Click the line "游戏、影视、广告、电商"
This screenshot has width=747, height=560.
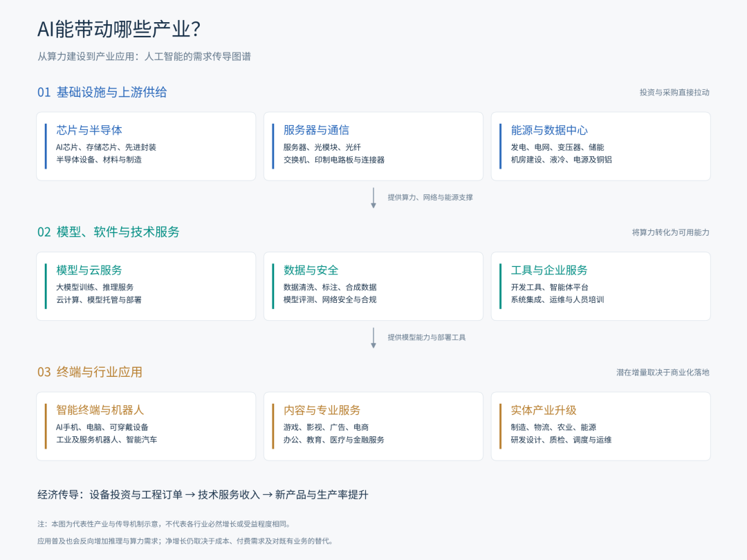click(x=326, y=427)
